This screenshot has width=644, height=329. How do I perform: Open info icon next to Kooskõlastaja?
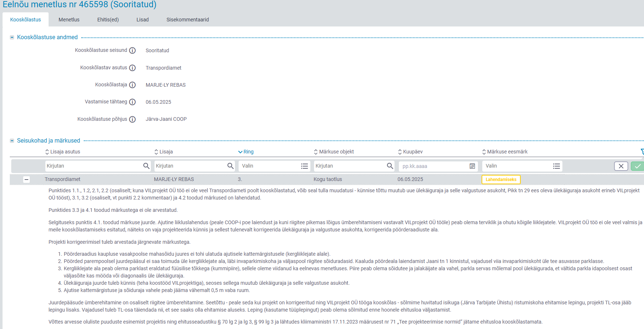[x=132, y=85]
